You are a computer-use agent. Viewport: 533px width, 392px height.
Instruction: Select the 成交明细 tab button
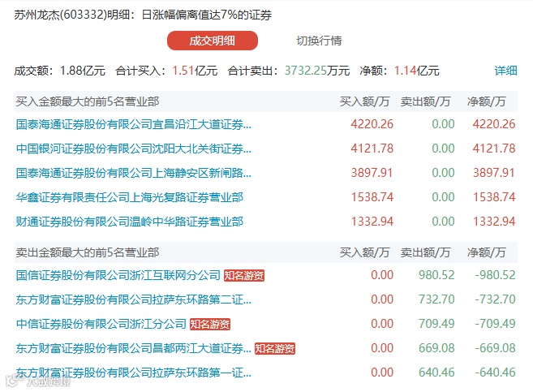(213, 41)
